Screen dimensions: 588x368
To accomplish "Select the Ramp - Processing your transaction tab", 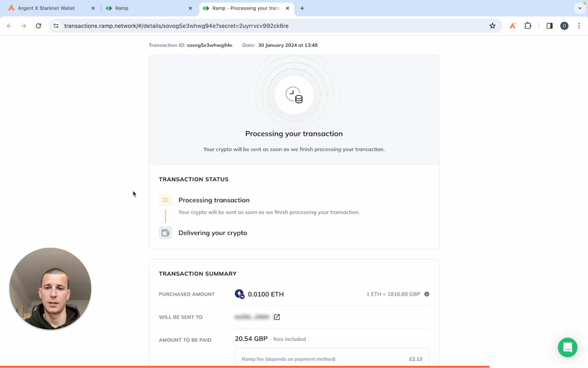I will pyautogui.click(x=246, y=8).
